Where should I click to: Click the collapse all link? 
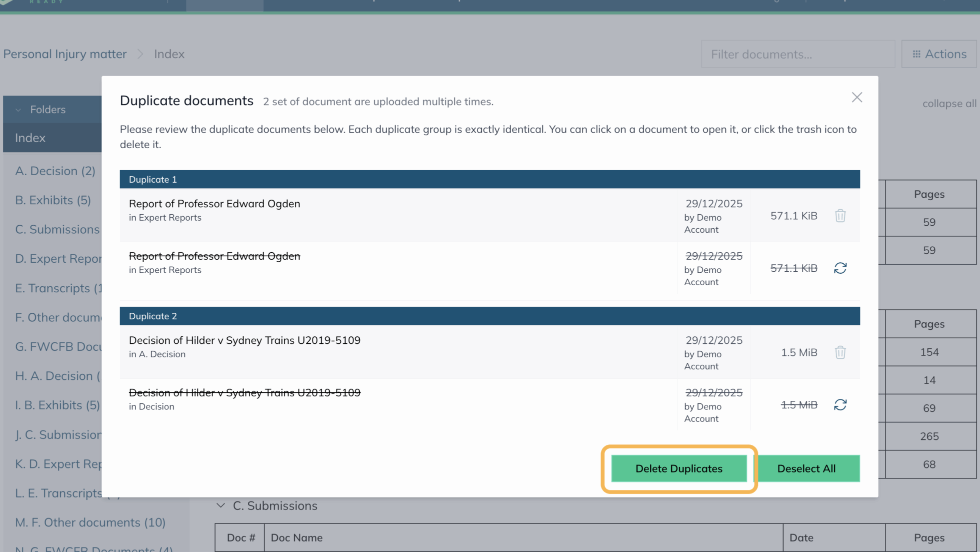(948, 104)
